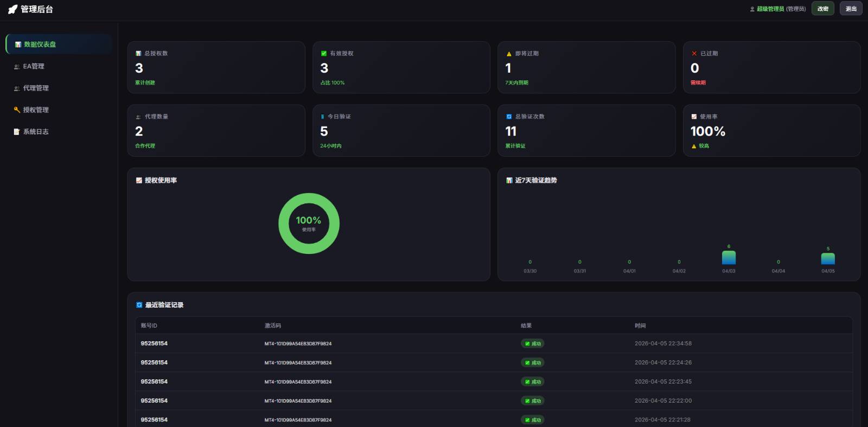868x427 pixels.
Task: Click the 结果 column header
Action: tap(526, 326)
